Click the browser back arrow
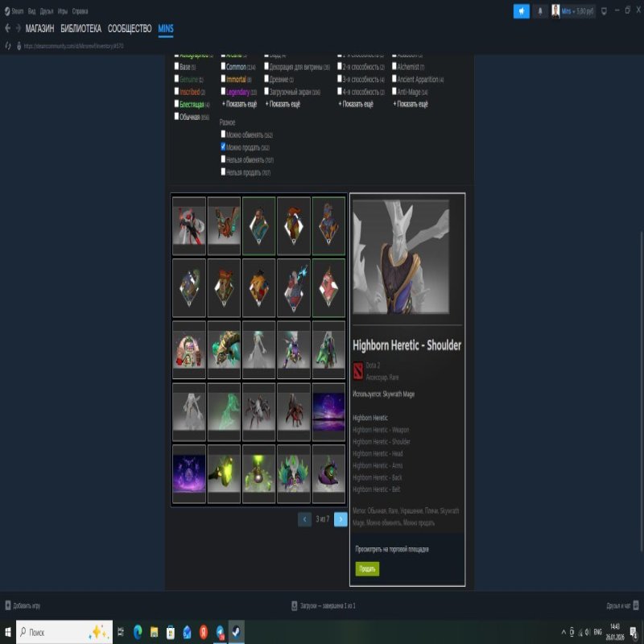 coord(7,28)
